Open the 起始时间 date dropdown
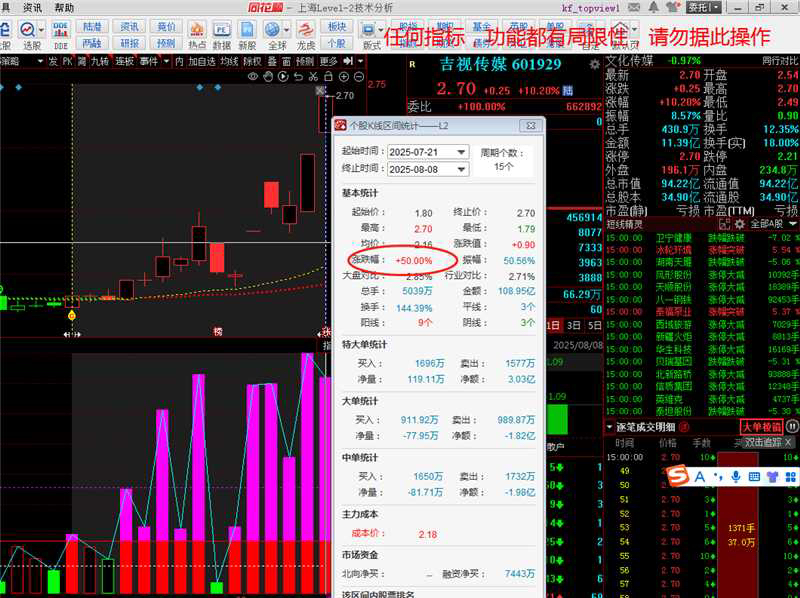 click(x=461, y=152)
